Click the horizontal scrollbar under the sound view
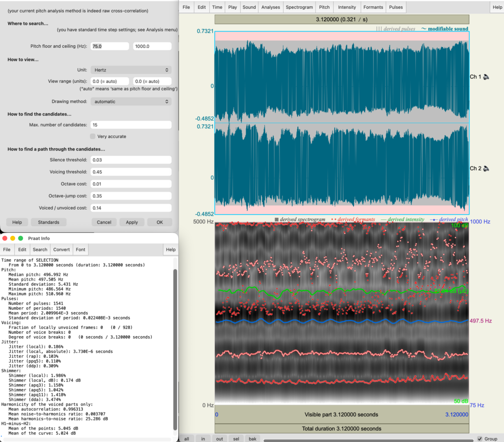The image size is (504, 442). pyautogui.click(x=368, y=441)
